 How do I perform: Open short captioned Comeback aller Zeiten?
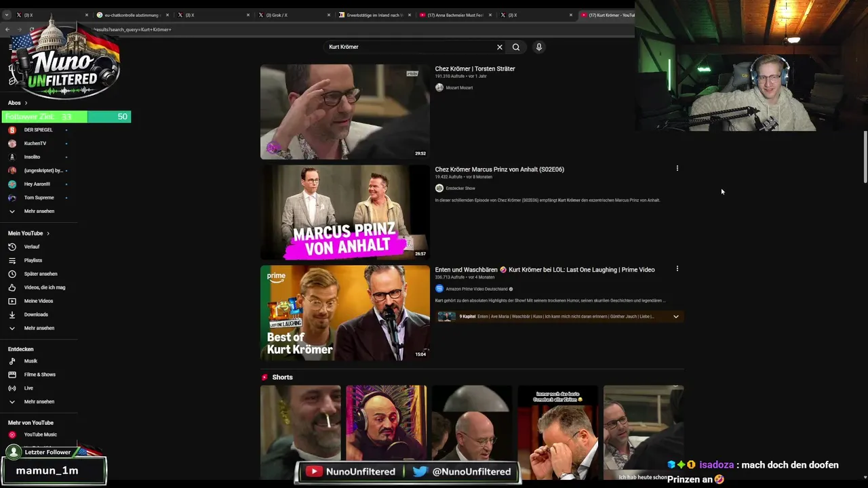pyautogui.click(x=558, y=432)
